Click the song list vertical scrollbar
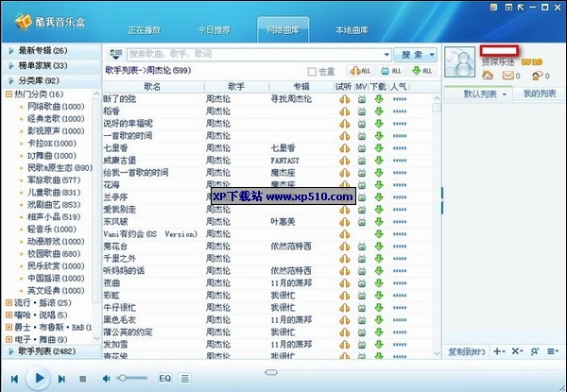The height and width of the screenshot is (392, 567). click(437, 226)
